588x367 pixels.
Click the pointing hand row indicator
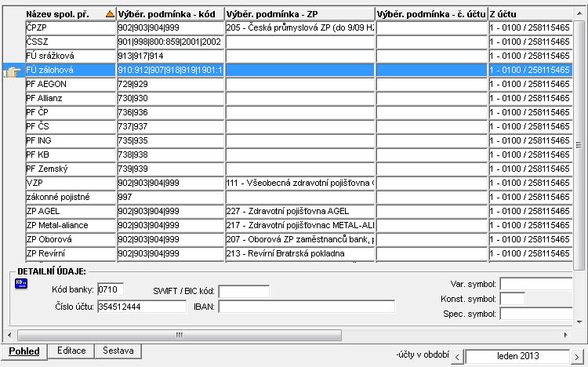13,71
